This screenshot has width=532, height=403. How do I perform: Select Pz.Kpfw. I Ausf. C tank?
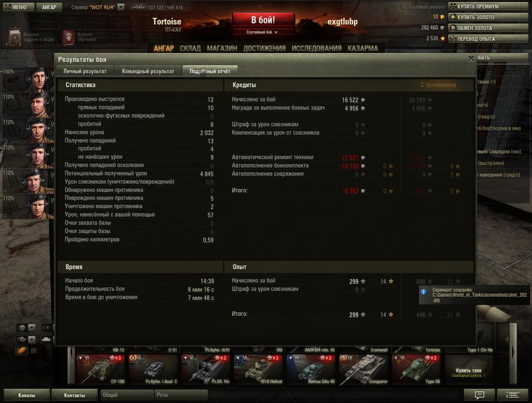[x=153, y=369]
